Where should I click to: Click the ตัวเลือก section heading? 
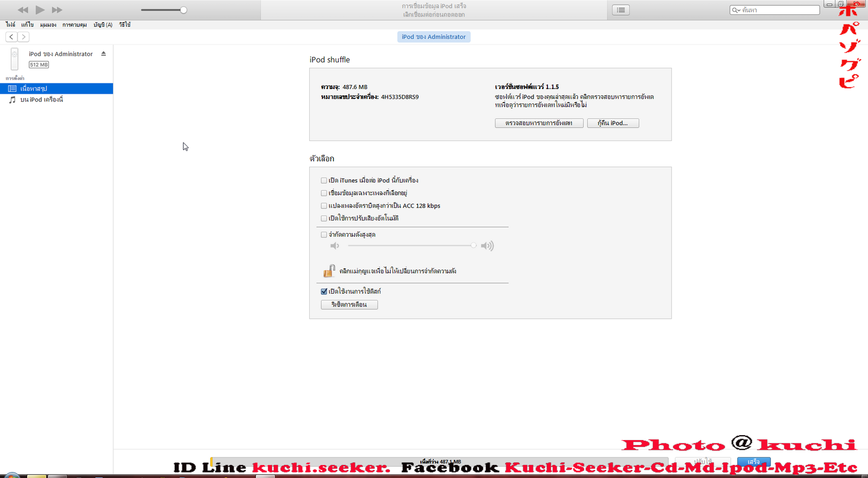(322, 159)
